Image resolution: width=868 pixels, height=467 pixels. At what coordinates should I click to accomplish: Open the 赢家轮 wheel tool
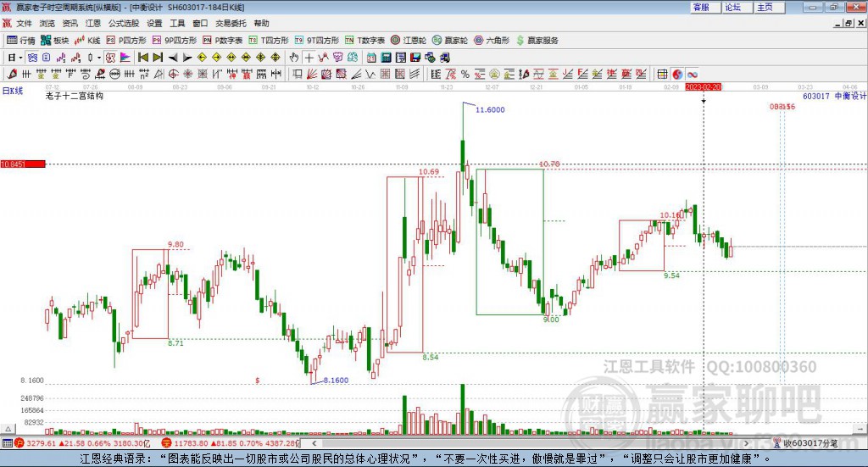point(450,41)
